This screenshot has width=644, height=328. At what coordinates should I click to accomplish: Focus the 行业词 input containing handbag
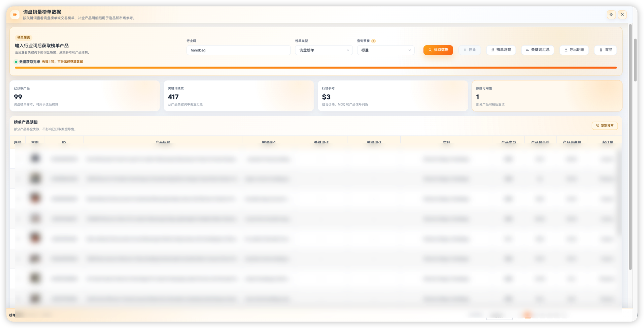click(x=238, y=50)
